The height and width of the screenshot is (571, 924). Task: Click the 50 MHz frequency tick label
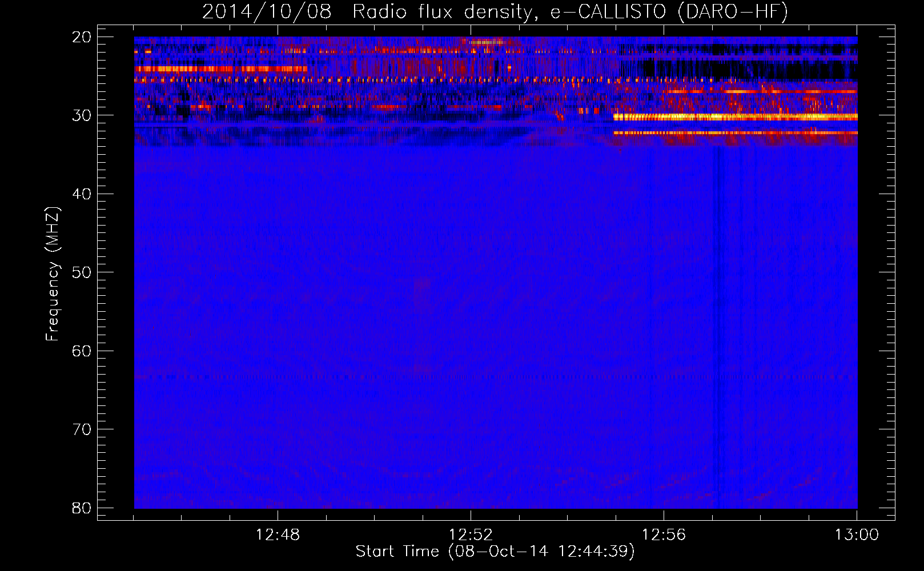point(82,272)
